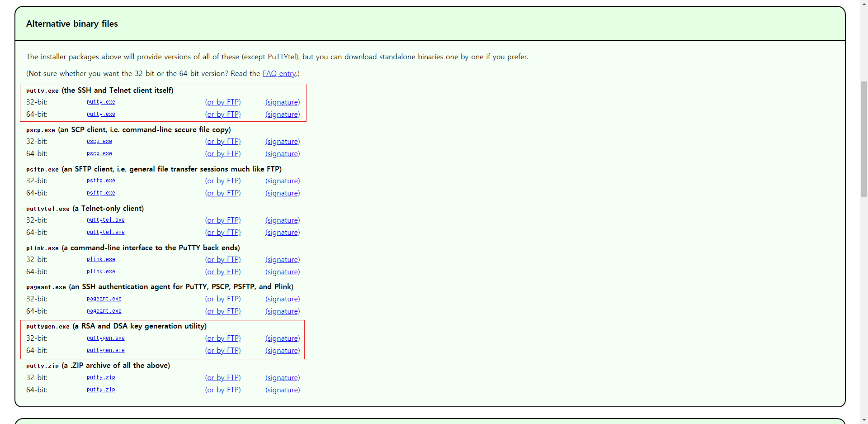Get 64-bit putty.zip by FTP

(x=223, y=390)
